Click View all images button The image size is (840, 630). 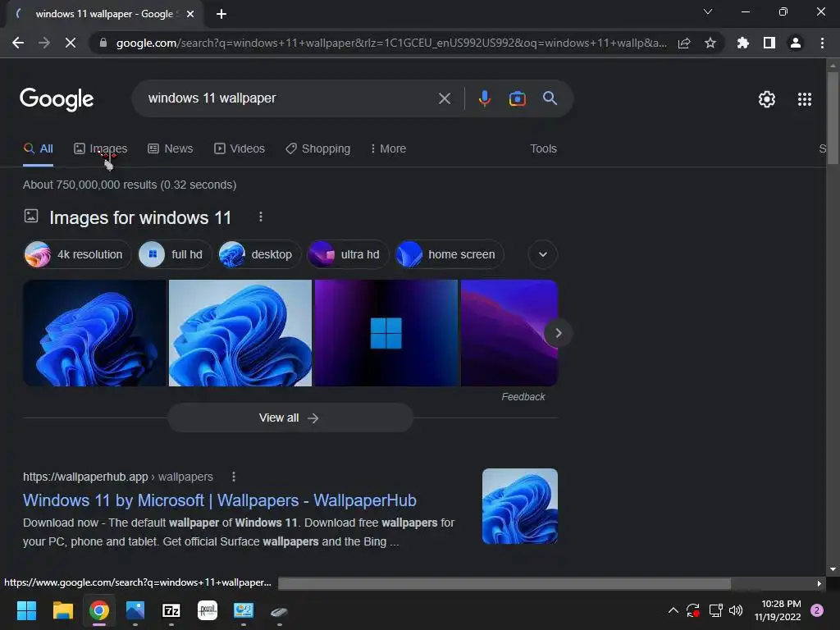(290, 418)
